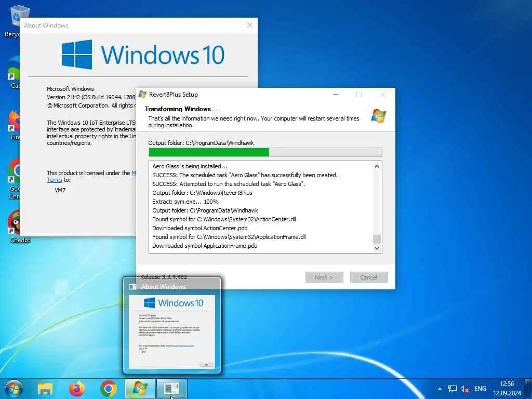
Task: Click the Show Desktop strip at taskbar end
Action: click(x=528, y=389)
